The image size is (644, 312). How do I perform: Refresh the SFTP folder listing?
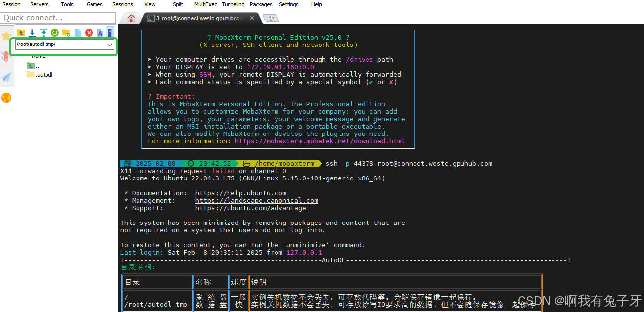pyautogui.click(x=55, y=33)
